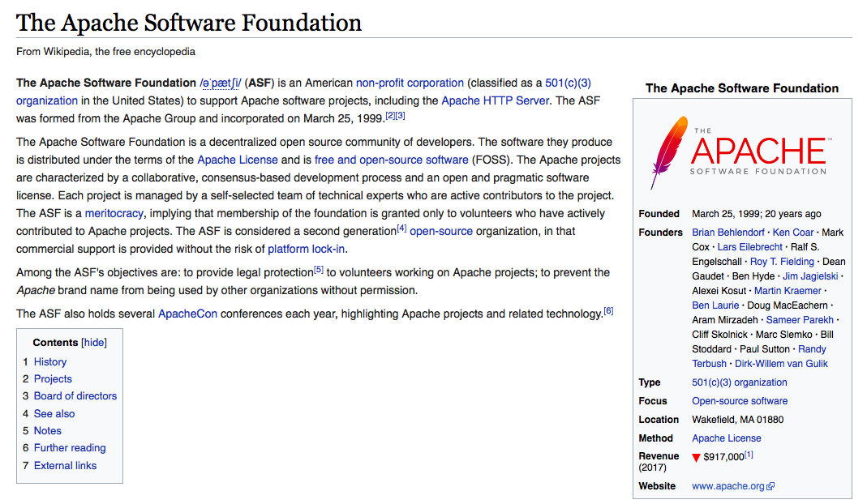Follow the free and open-source software link

[x=392, y=160]
